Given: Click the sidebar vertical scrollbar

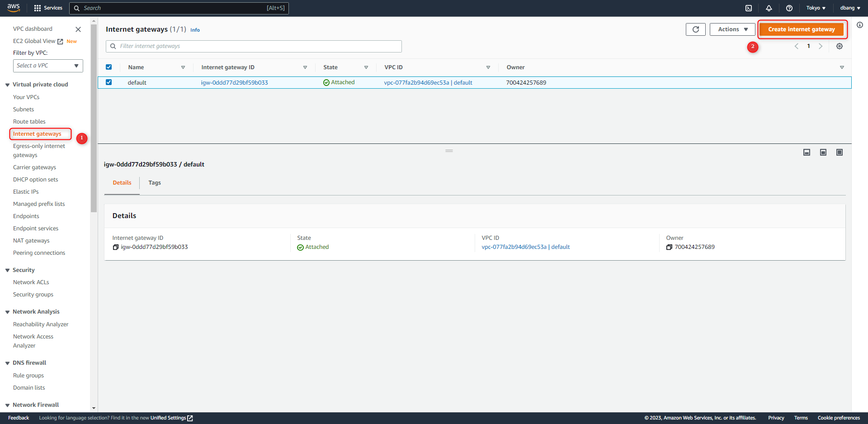Looking at the screenshot, I should (94, 119).
